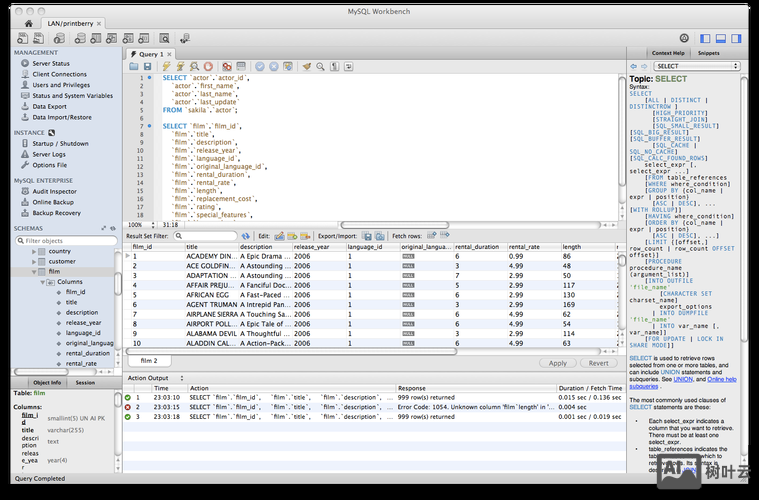Viewport: 759px width, 500px height.
Task: Expand the customer table in schemas
Action: tap(34, 261)
